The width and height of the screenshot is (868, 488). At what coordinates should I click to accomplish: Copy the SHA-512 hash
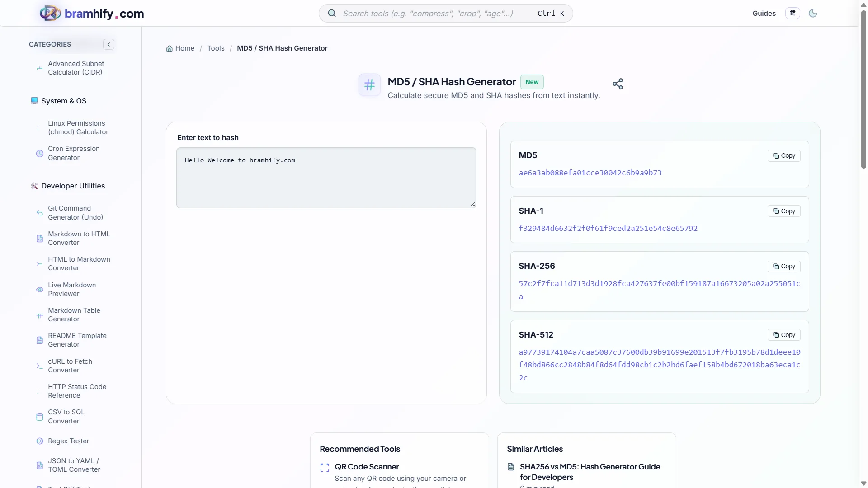tap(784, 335)
